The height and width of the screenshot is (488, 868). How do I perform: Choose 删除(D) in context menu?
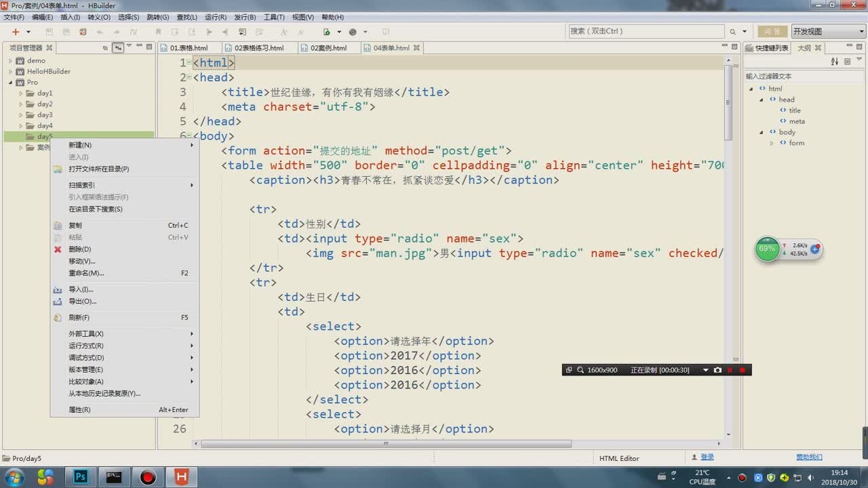[125, 249]
